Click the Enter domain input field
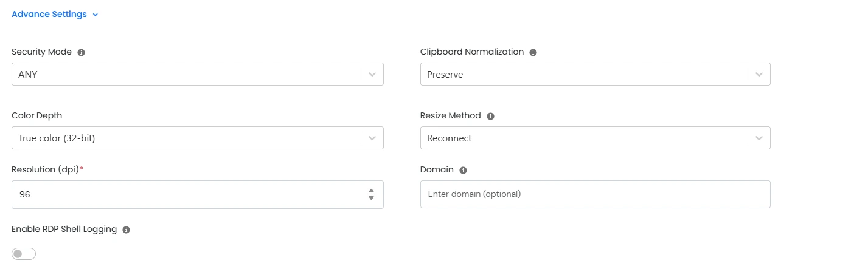The height and width of the screenshot is (269, 868). [x=595, y=194]
